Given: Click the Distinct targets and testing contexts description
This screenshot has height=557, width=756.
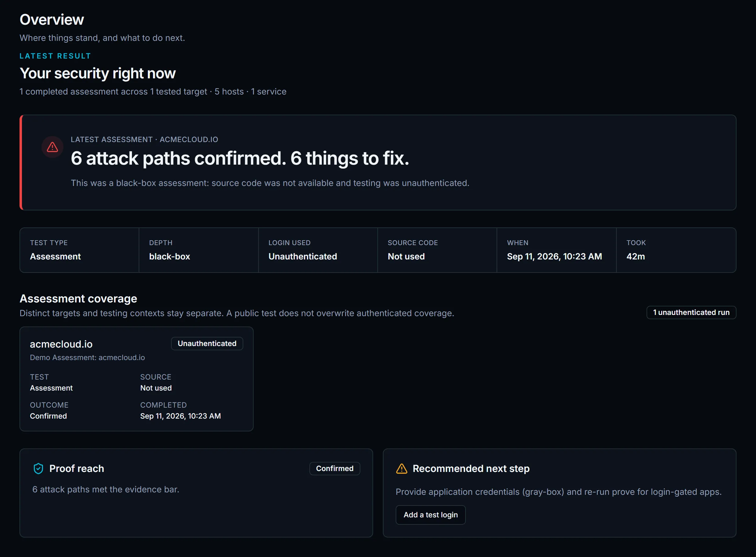Looking at the screenshot, I should tap(237, 313).
